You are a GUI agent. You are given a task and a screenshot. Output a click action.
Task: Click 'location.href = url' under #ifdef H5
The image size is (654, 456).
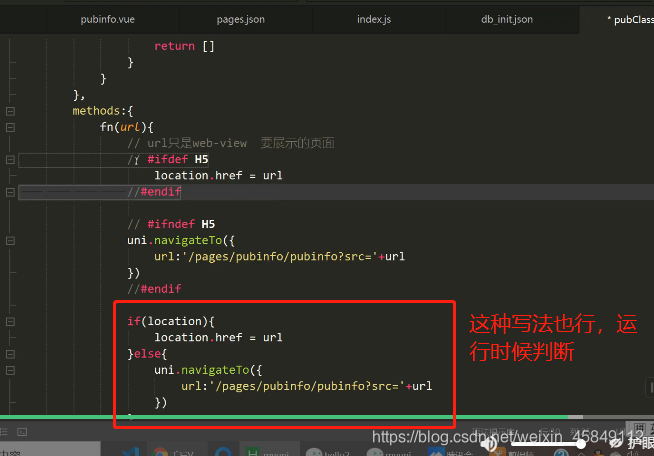[x=218, y=175]
